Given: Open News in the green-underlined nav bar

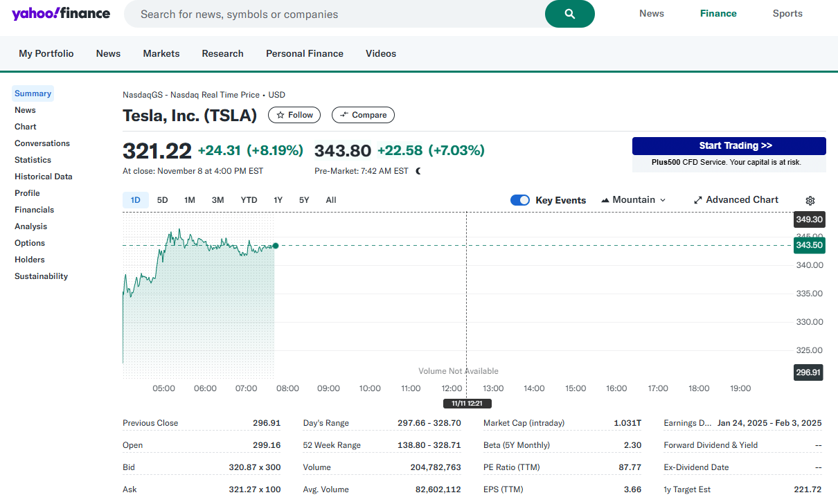Looking at the screenshot, I should pyautogui.click(x=108, y=53).
